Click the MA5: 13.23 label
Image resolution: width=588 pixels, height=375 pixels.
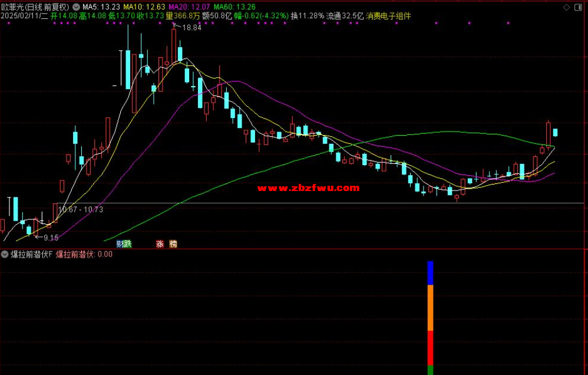[101, 6]
